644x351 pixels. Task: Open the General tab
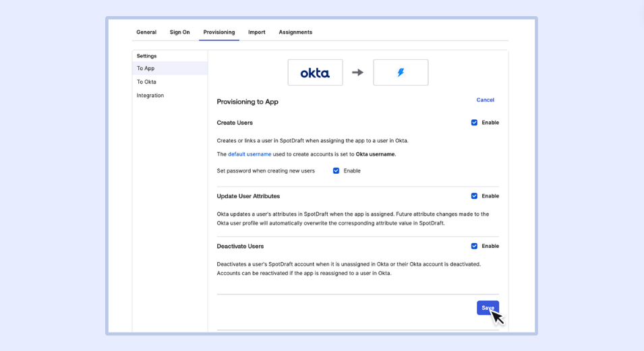146,32
